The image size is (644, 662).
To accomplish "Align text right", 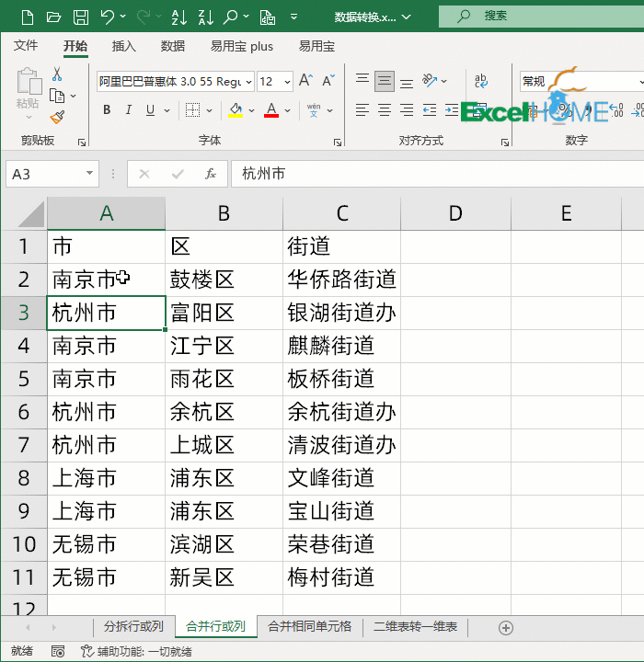I will [407, 110].
